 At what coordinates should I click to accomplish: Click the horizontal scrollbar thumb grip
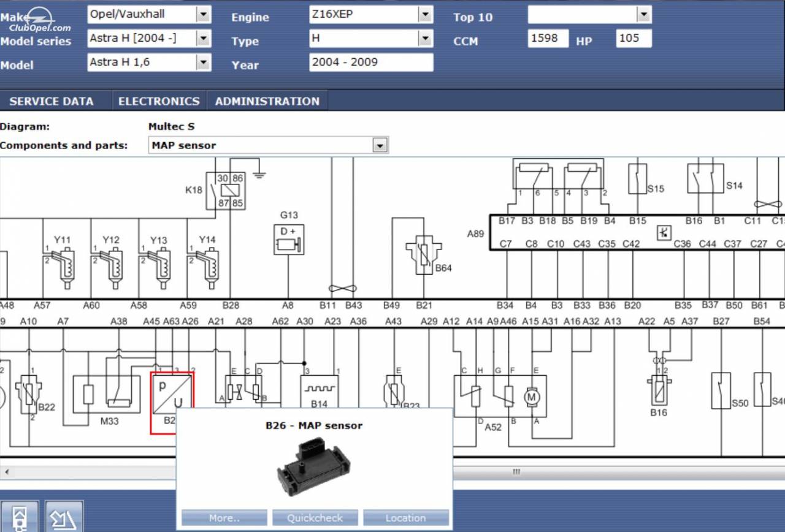[x=516, y=472]
